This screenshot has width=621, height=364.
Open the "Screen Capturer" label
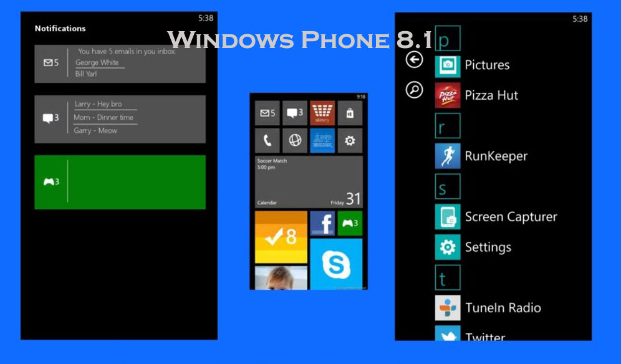coord(511,217)
